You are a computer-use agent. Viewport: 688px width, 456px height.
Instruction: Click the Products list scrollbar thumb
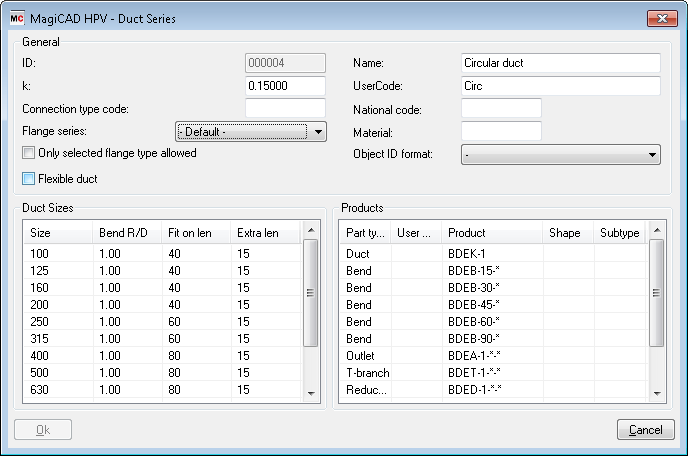click(x=656, y=293)
